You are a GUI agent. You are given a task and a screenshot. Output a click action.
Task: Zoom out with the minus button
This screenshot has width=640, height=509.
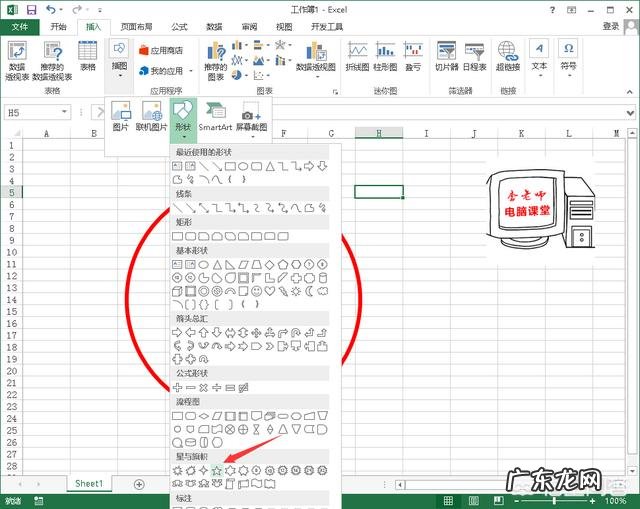pyautogui.click(x=517, y=500)
